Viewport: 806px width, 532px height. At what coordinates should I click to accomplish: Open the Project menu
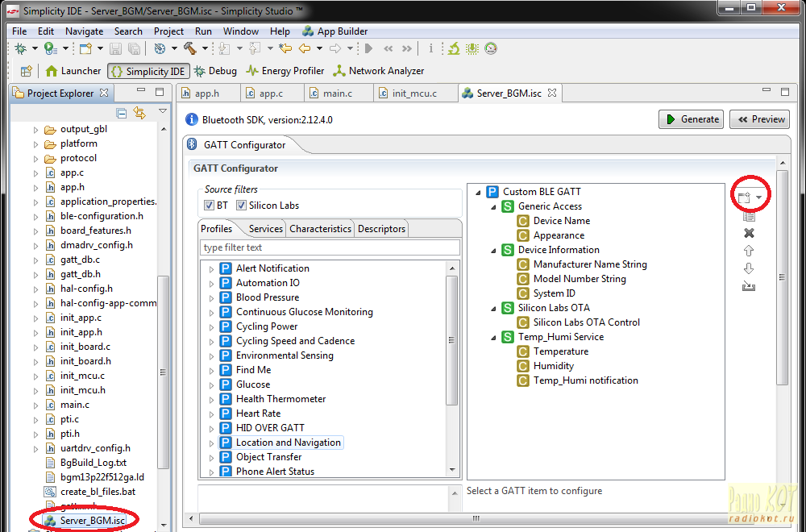pyautogui.click(x=168, y=31)
